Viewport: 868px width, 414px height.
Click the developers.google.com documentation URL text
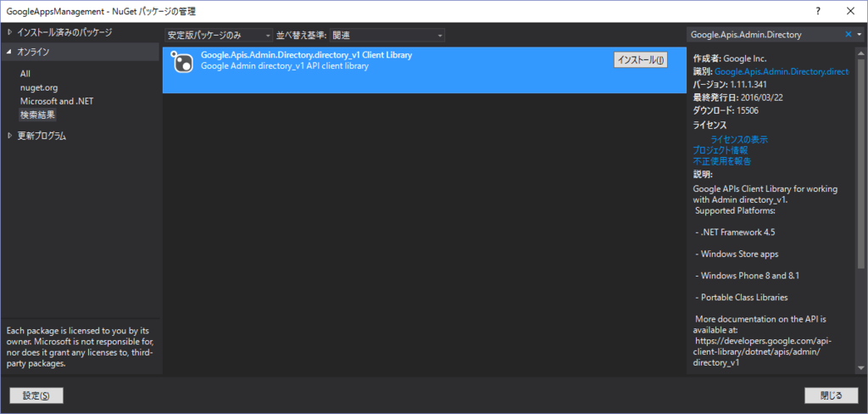(x=764, y=352)
